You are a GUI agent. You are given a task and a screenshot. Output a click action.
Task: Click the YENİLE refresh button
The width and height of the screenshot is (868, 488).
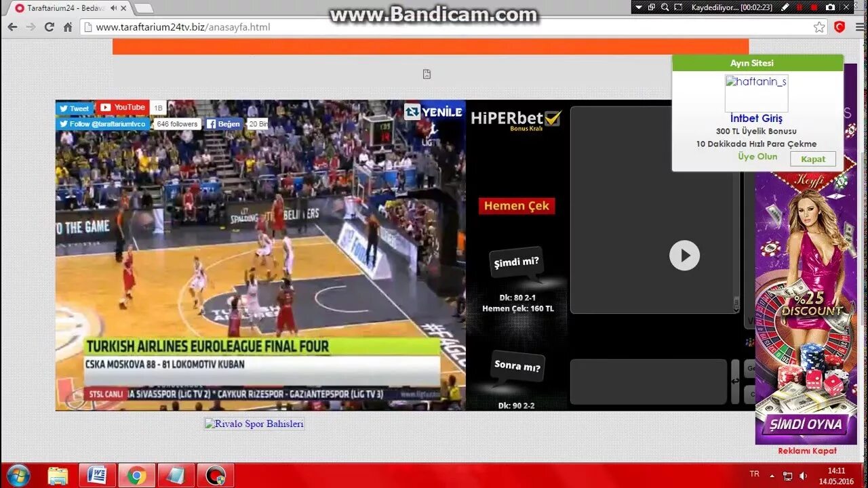tap(433, 112)
